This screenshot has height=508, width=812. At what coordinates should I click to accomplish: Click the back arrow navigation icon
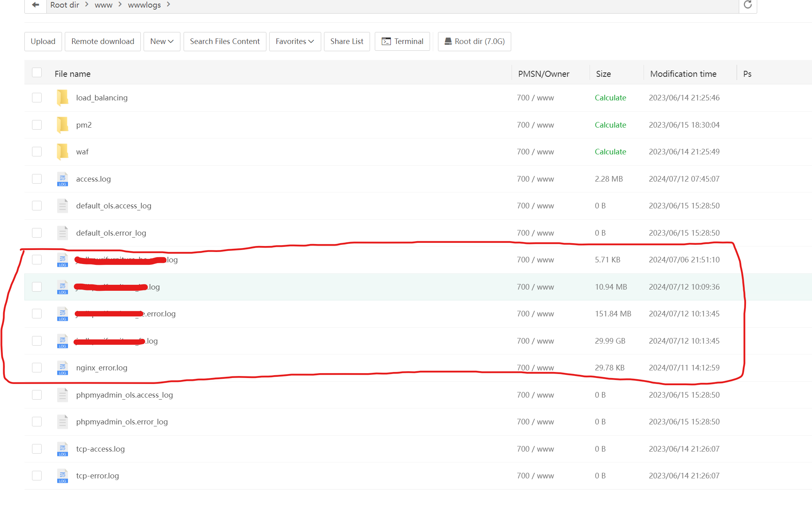pyautogui.click(x=36, y=5)
